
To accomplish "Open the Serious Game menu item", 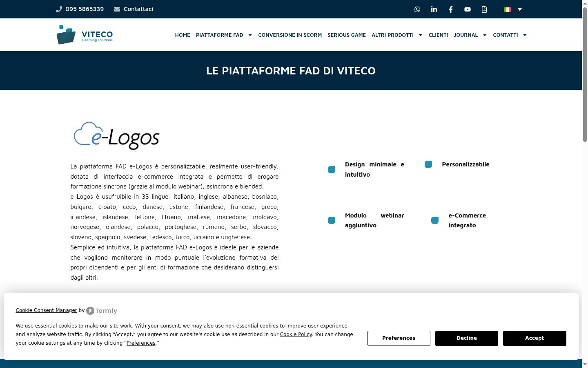I will pyautogui.click(x=347, y=35).
